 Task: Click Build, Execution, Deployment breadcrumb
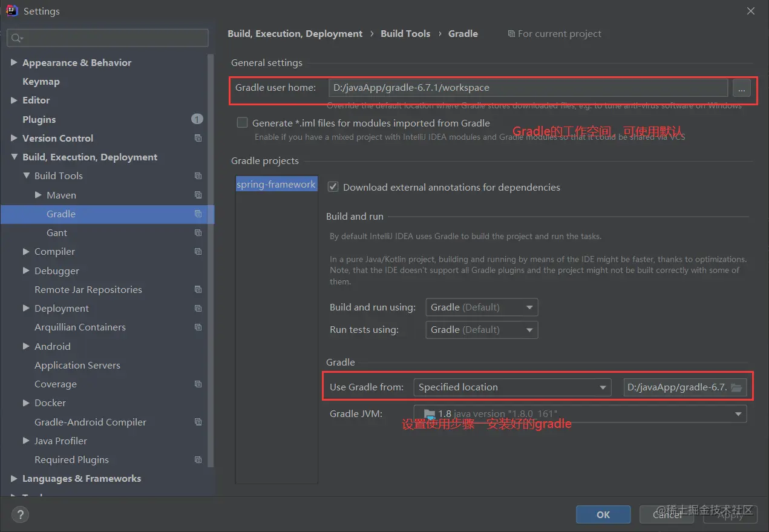[x=295, y=34]
